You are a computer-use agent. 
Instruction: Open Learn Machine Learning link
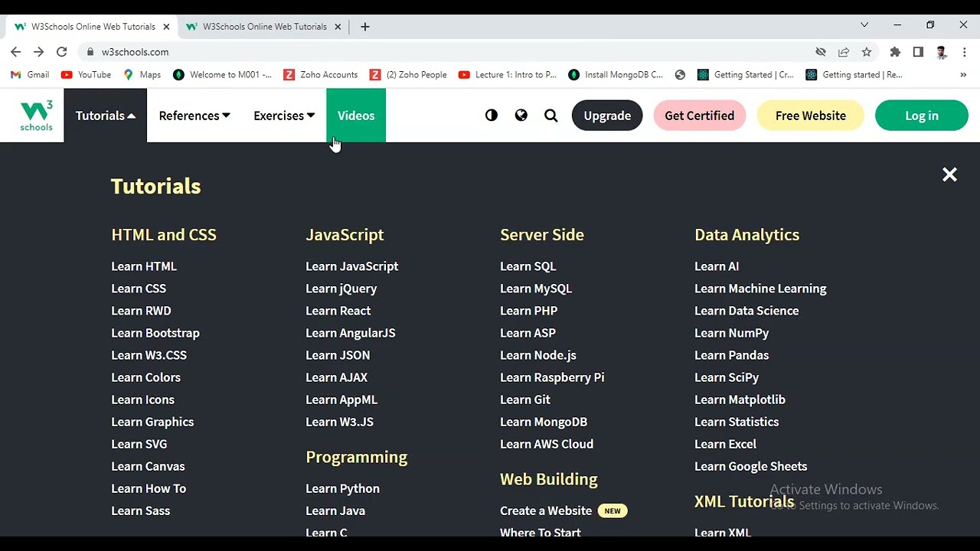click(x=760, y=289)
